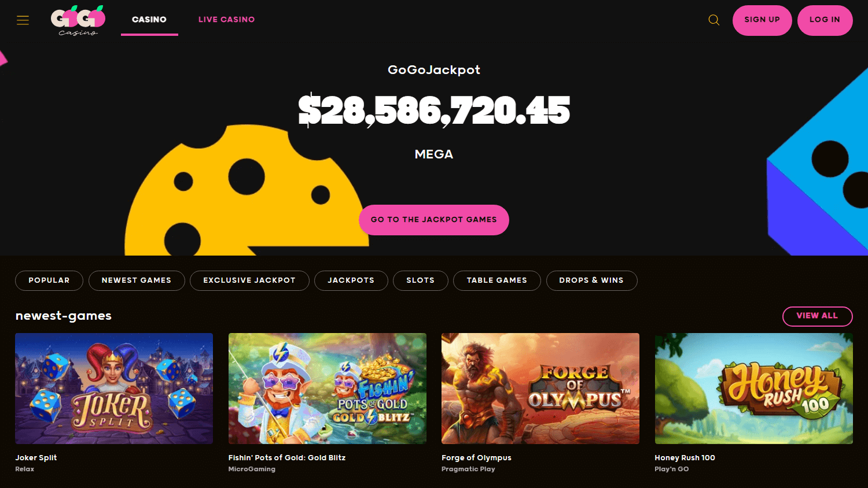Image resolution: width=868 pixels, height=488 pixels.
Task: Go to the jackpot games
Action: click(x=434, y=220)
